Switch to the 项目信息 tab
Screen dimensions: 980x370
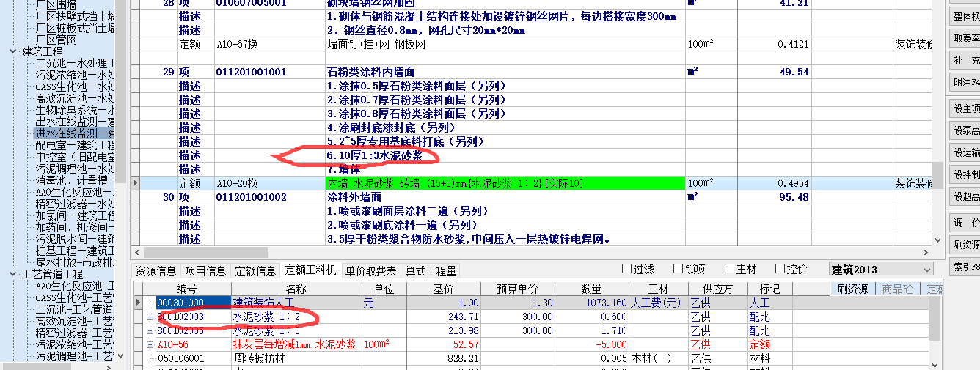[x=205, y=271]
